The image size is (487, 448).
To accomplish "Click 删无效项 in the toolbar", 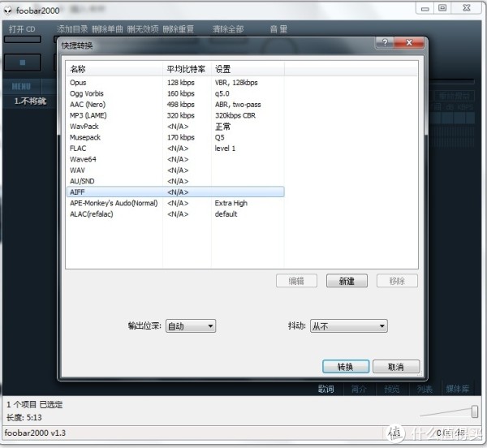I will click(143, 29).
